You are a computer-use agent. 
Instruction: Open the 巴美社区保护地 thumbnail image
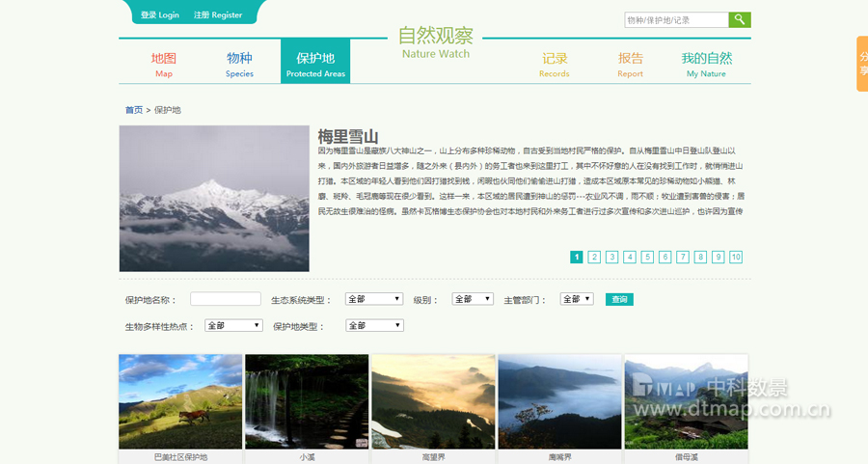pos(180,401)
